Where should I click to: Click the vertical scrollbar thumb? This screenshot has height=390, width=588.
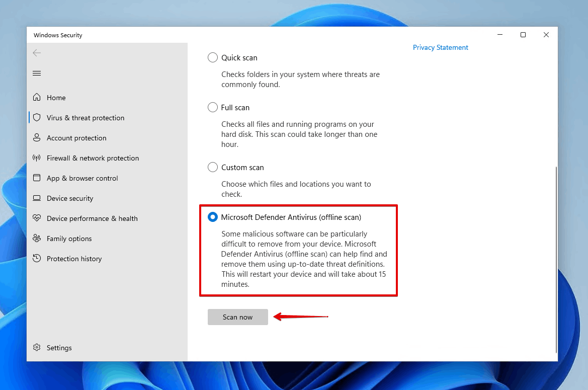[556, 260]
